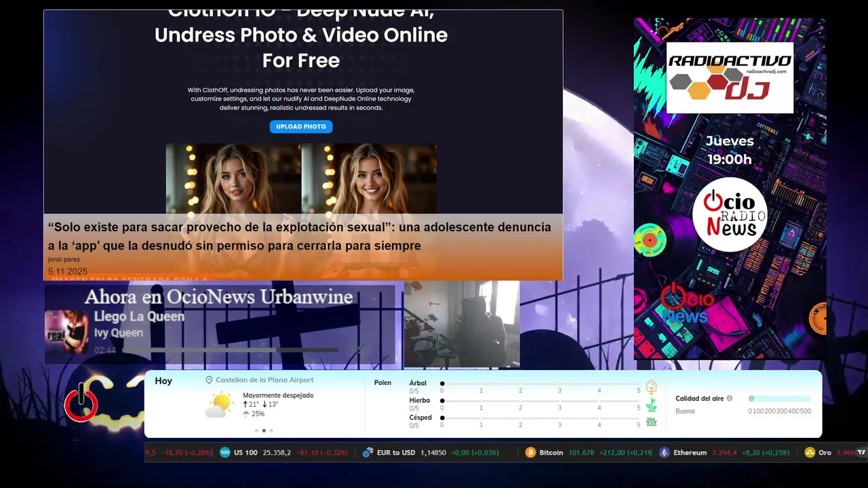Click the air quality indicator bar
Viewport: 868px width, 488px height.
pos(780,399)
